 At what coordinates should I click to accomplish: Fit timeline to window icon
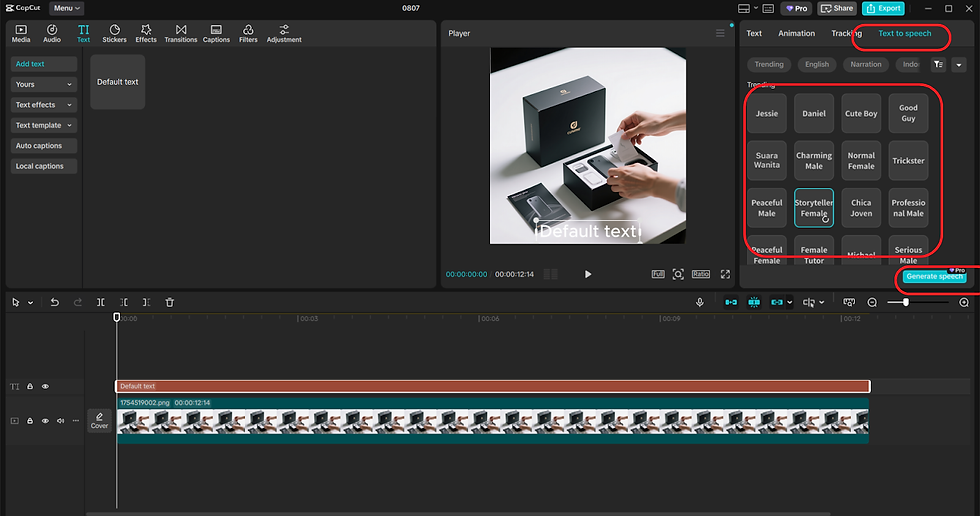(x=849, y=302)
